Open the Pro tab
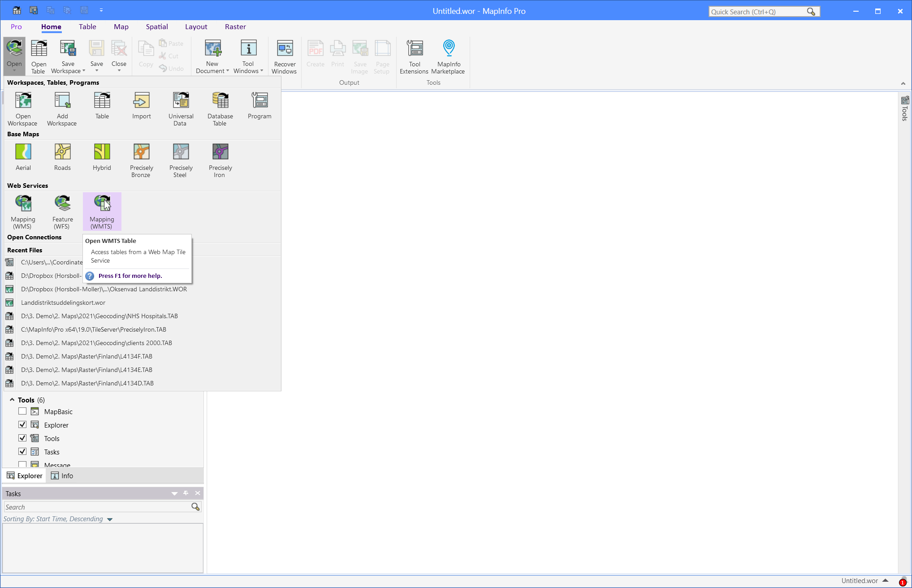The image size is (912, 588). coord(16,27)
